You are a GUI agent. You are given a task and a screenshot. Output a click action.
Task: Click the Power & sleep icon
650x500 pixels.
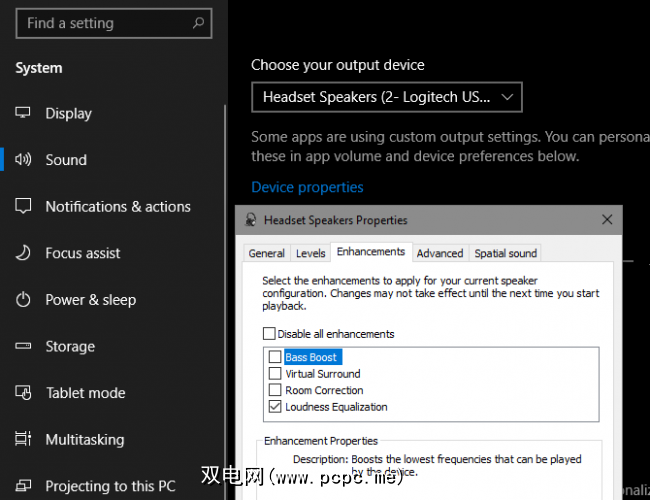point(24,300)
